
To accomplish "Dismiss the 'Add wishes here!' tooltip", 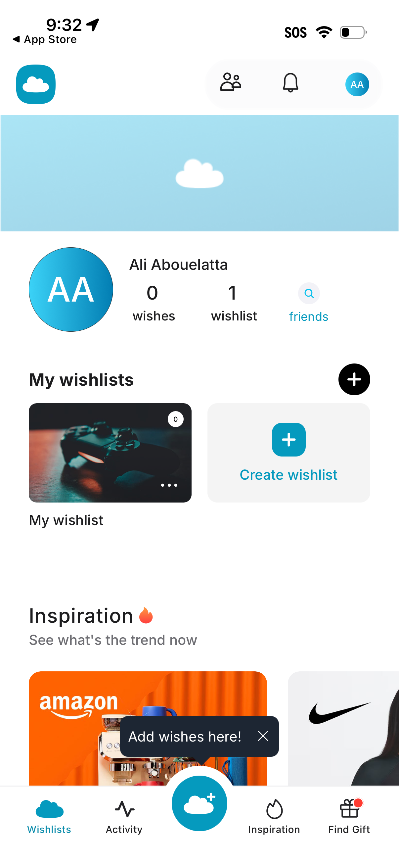I will (263, 736).
